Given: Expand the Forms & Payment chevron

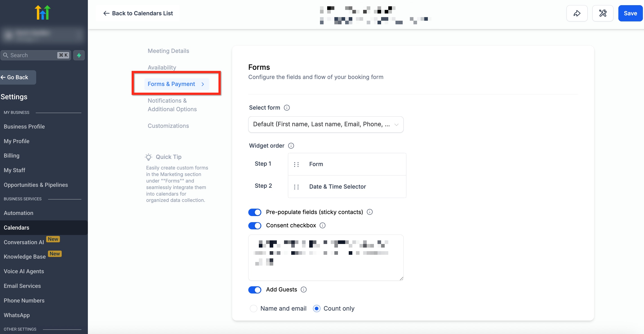Looking at the screenshot, I should 203,84.
